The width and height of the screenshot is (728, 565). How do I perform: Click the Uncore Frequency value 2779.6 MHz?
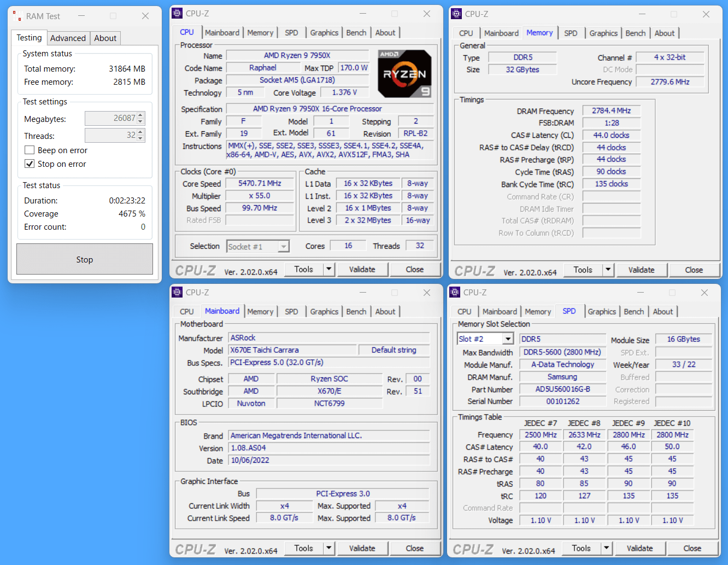(670, 81)
